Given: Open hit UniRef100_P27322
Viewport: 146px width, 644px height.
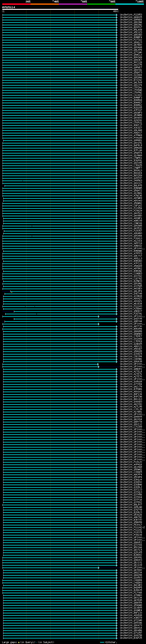Looking at the screenshot, I should click(131, 40).
